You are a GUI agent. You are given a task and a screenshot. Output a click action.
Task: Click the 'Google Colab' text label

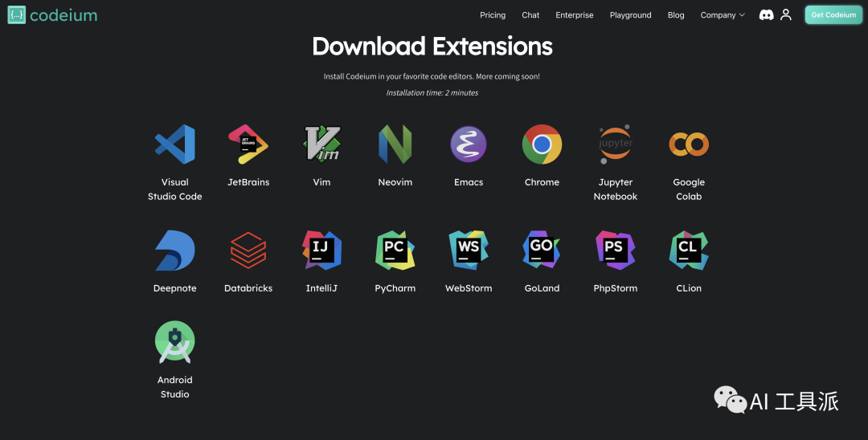click(x=689, y=189)
